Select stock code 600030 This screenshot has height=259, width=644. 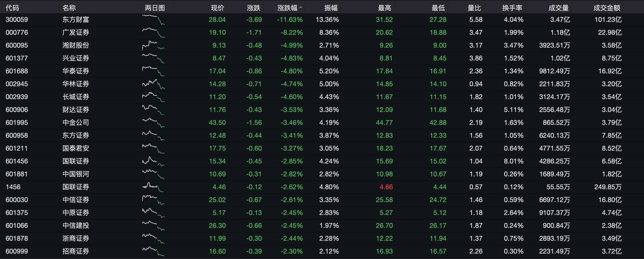click(x=17, y=200)
